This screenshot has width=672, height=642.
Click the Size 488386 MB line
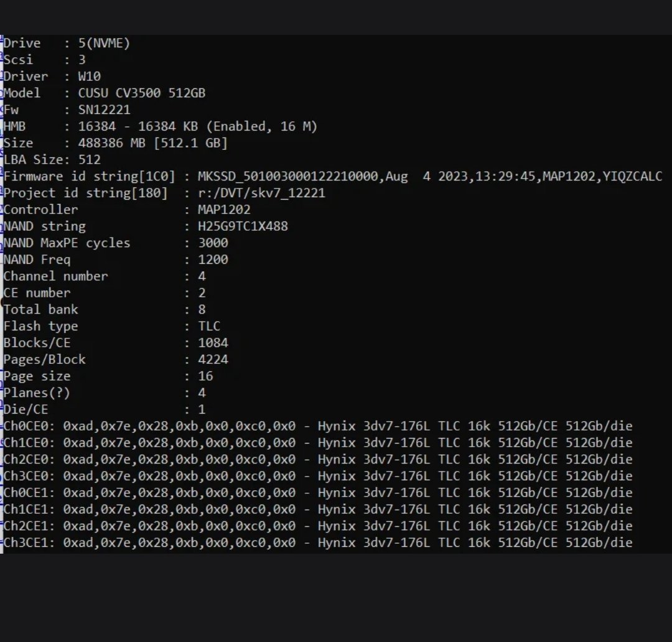click(x=116, y=143)
